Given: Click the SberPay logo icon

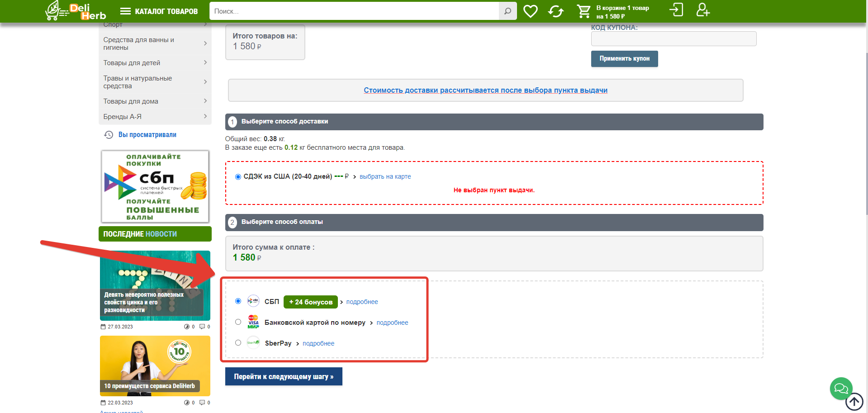Looking at the screenshot, I should 253,342.
